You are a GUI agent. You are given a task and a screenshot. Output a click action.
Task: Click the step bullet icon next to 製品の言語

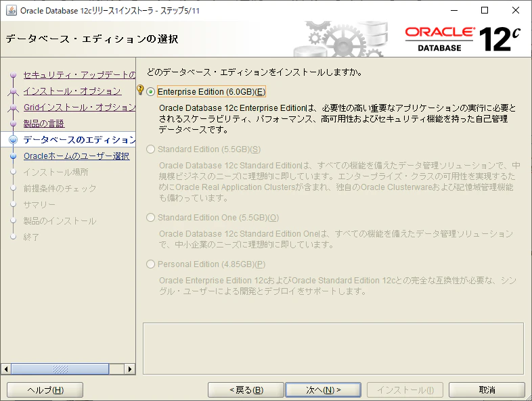14,124
